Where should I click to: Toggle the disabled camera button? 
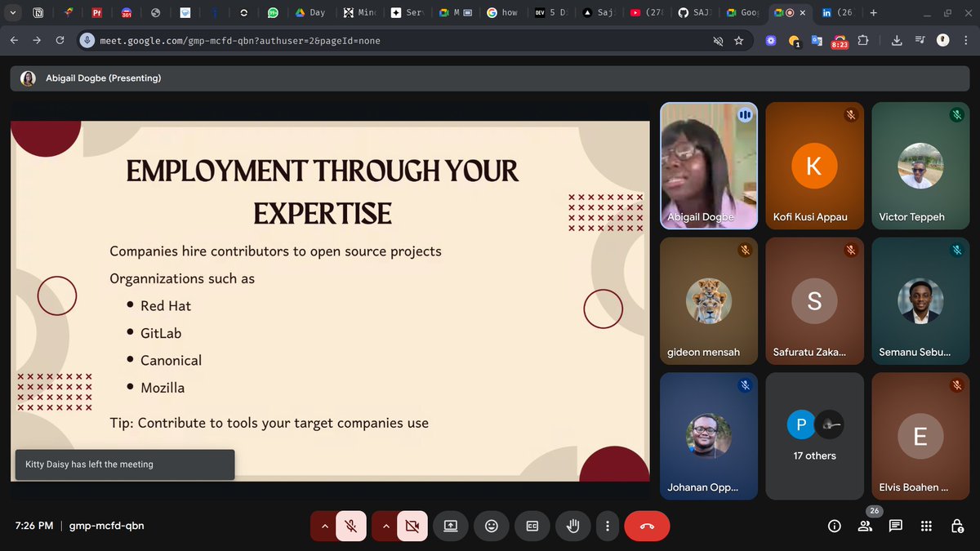point(412,527)
